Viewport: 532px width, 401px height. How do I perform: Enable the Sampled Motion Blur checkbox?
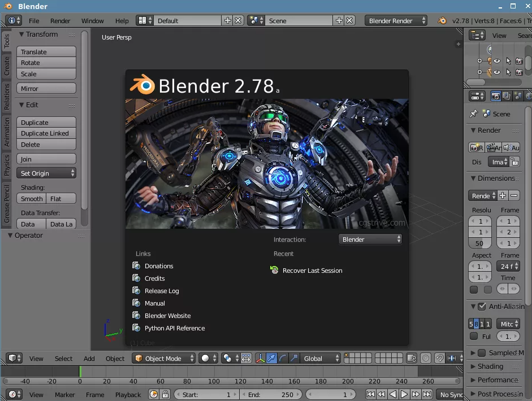coord(482,353)
